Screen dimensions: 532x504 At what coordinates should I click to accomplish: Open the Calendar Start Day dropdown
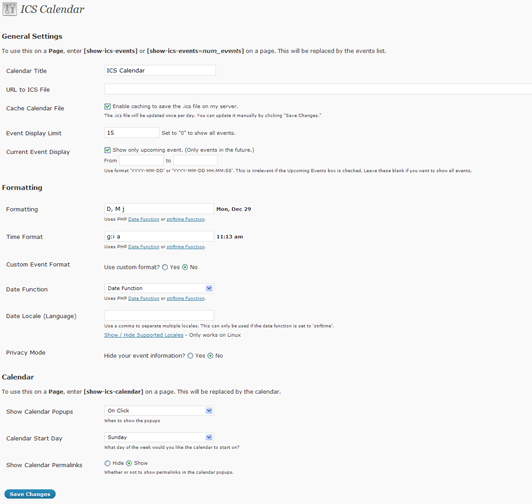coord(159,437)
